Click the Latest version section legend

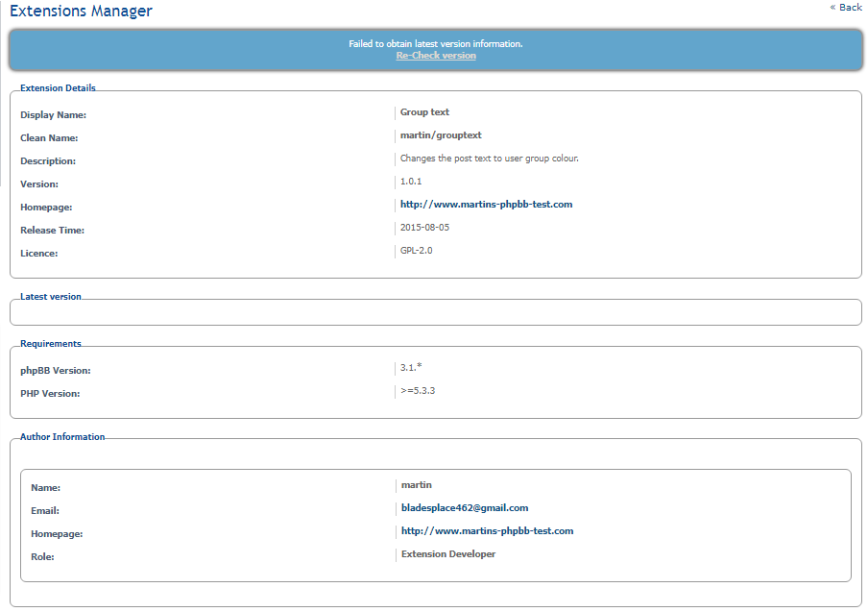(x=51, y=297)
